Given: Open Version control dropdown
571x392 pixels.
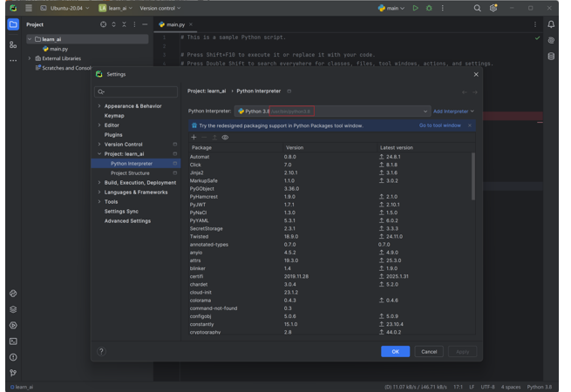Looking at the screenshot, I should coord(160,8).
